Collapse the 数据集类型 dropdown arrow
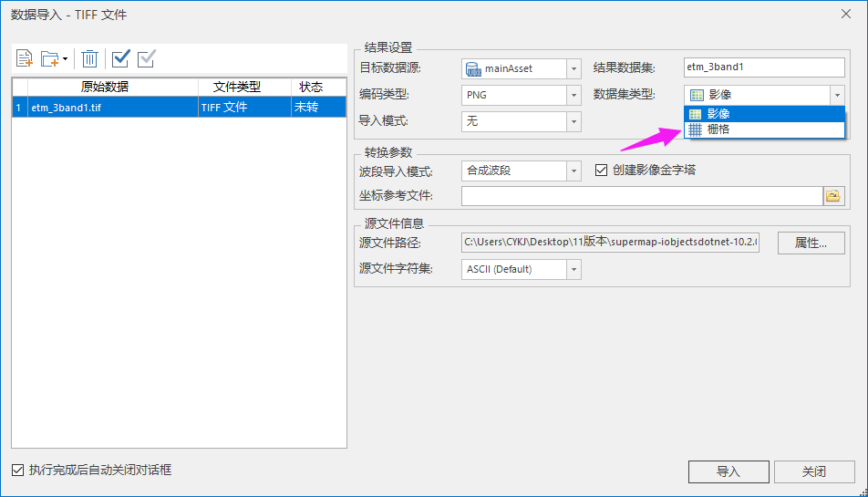Screen dimensions: 868x497 point(837,95)
